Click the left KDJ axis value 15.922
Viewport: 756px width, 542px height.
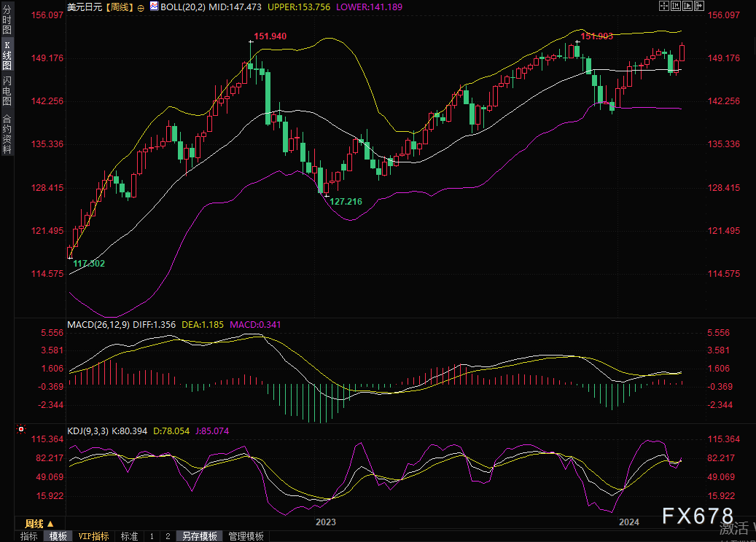tap(50, 496)
